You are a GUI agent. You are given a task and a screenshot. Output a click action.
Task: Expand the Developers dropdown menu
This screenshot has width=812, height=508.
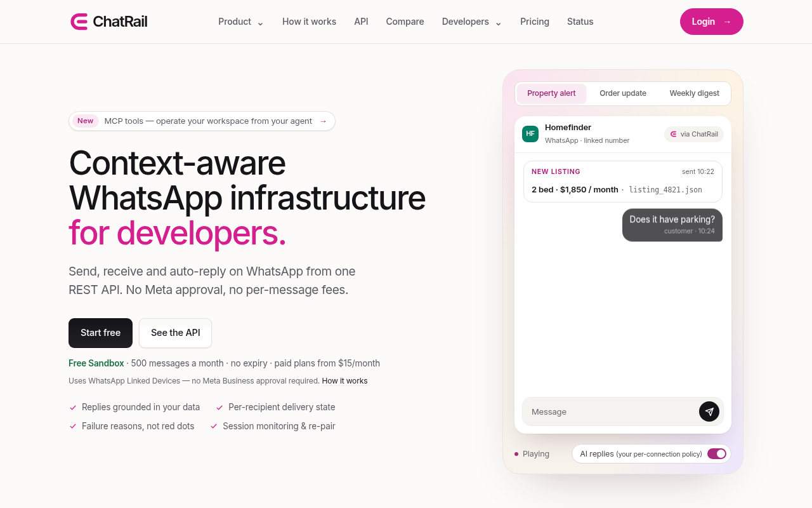pyautogui.click(x=472, y=22)
